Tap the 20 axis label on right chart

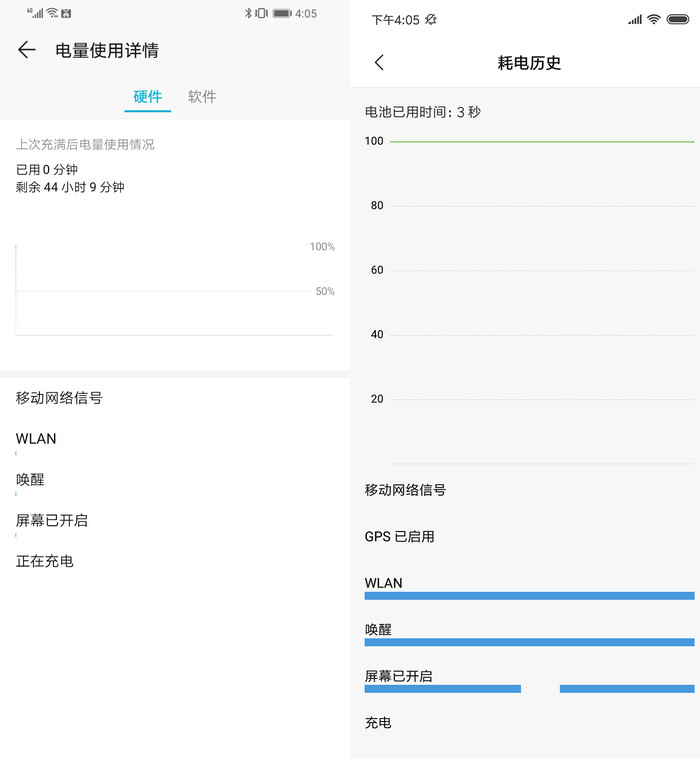click(377, 399)
